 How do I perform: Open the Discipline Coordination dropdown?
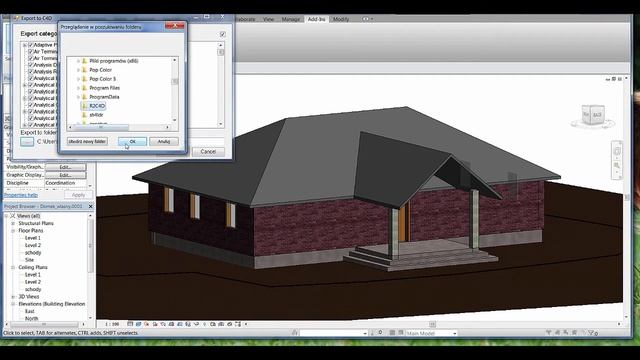65,183
